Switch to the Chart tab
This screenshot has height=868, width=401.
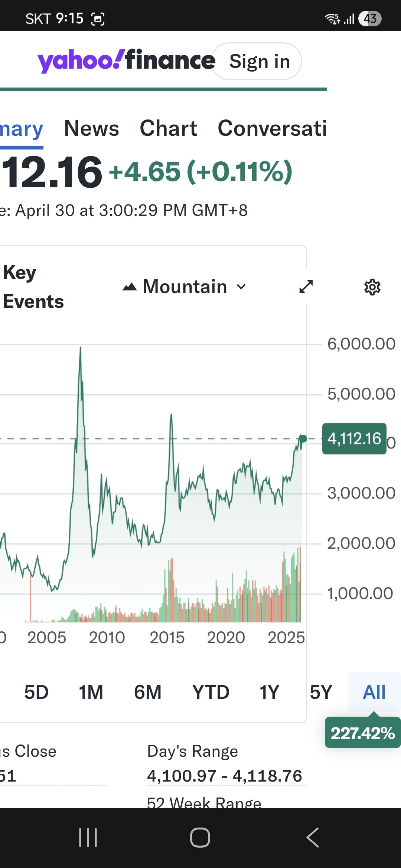[169, 128]
